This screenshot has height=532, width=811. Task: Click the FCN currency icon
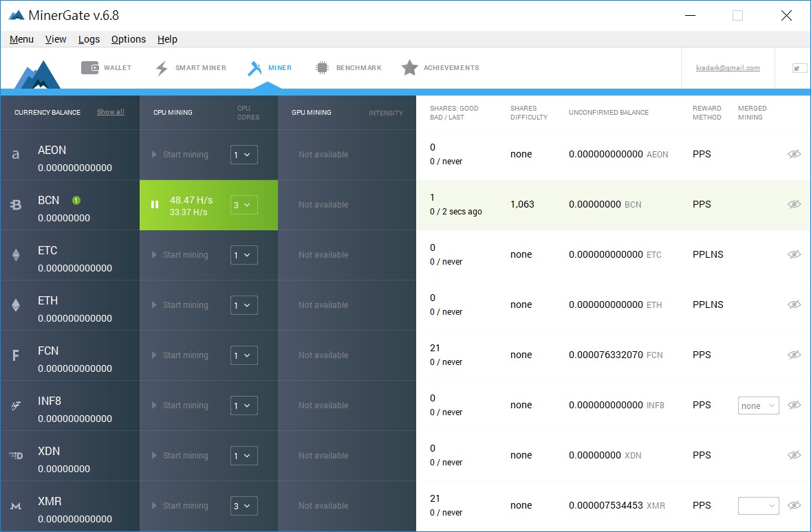pyautogui.click(x=16, y=355)
